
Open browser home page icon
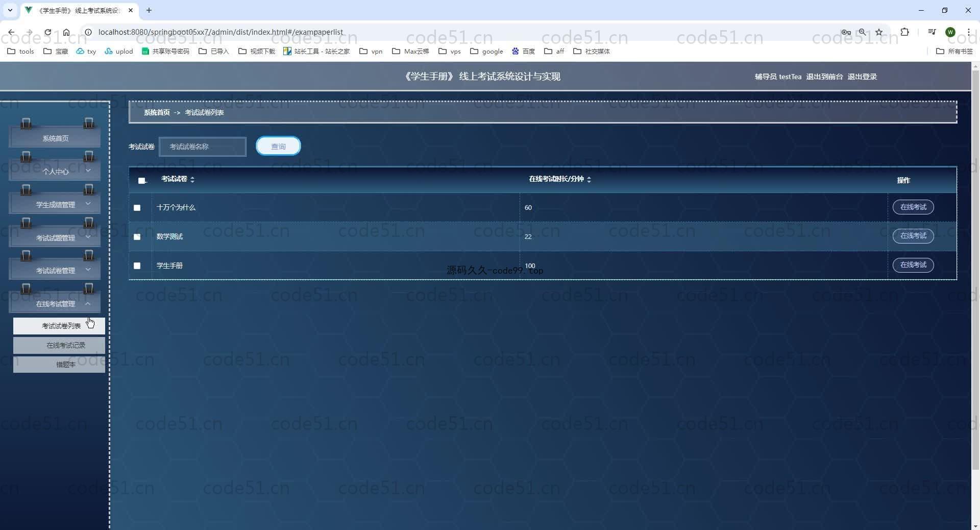point(66,32)
